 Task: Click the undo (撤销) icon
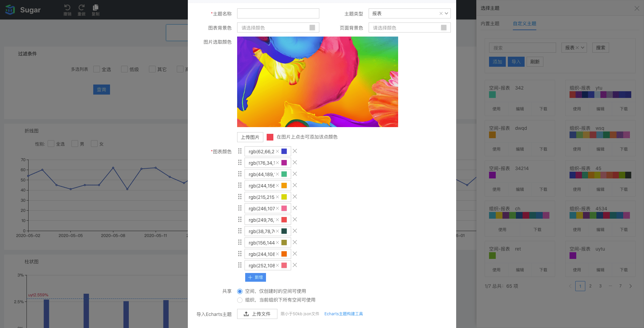tap(67, 7)
